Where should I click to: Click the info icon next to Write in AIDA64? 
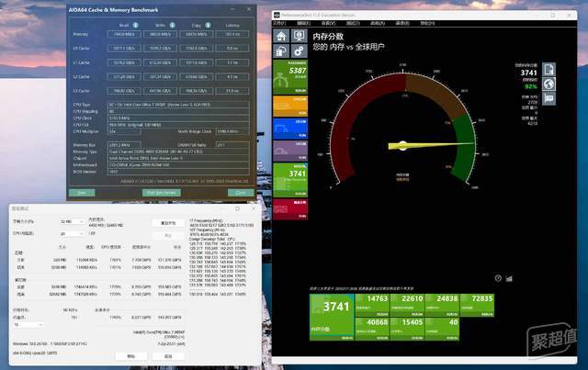tap(172, 25)
